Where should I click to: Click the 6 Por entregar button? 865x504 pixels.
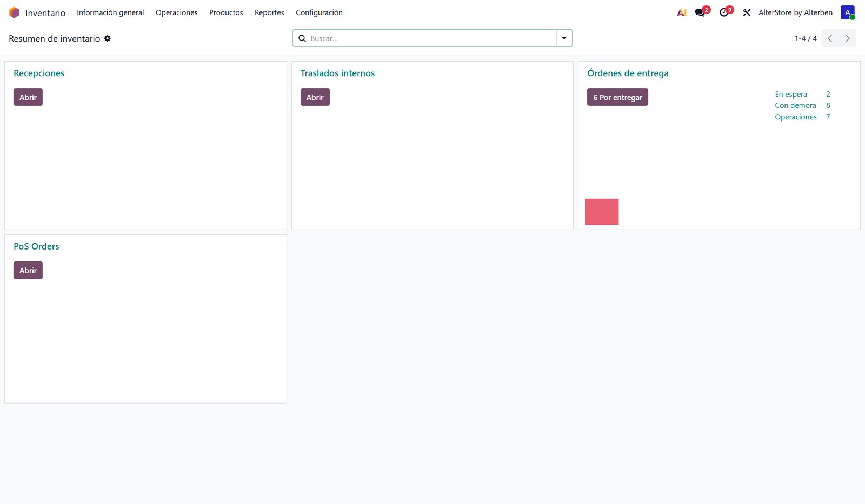(617, 97)
